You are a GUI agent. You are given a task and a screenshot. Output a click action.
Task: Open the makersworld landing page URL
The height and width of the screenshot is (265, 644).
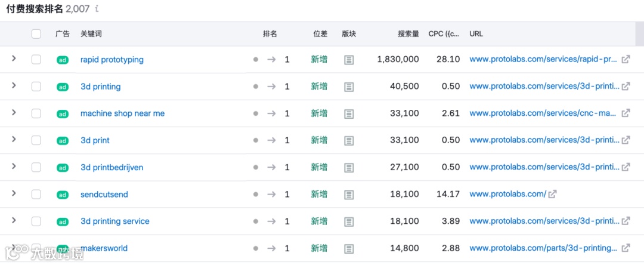pyautogui.click(x=543, y=248)
